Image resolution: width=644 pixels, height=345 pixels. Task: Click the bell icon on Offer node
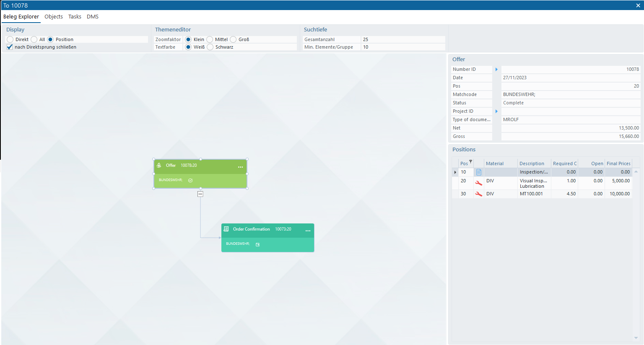tap(159, 165)
